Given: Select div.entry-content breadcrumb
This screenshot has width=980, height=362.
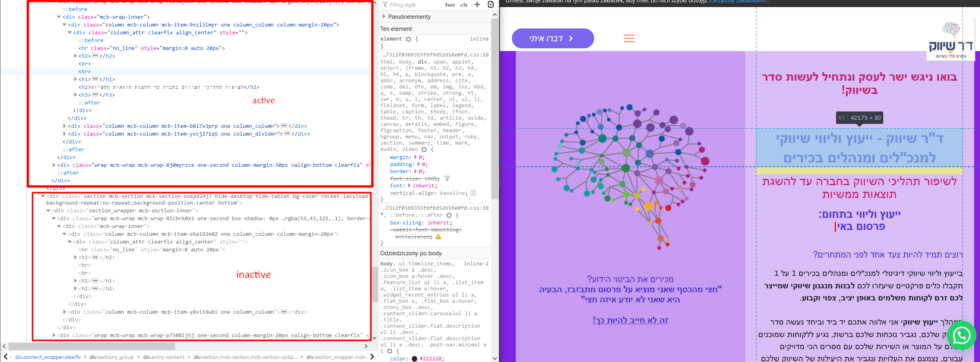Looking at the screenshot, I should (x=163, y=357).
